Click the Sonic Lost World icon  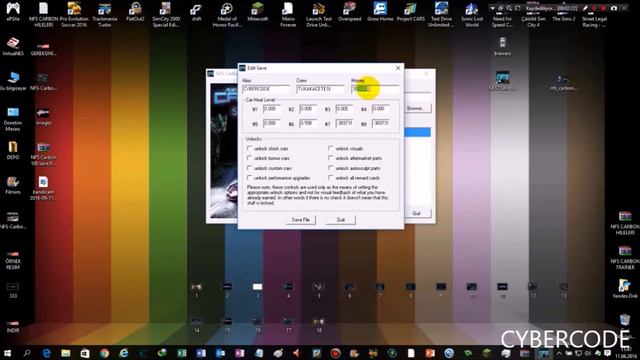click(472, 14)
